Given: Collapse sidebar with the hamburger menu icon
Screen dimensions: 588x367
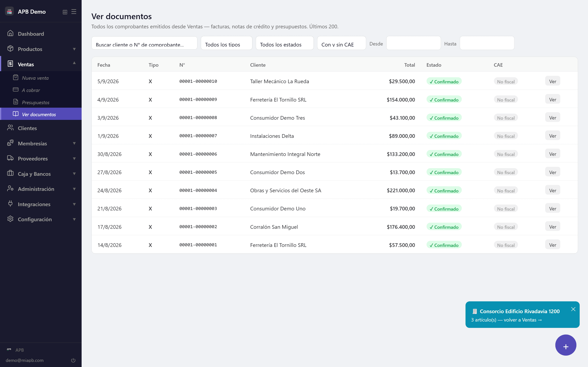Looking at the screenshot, I should point(74,12).
